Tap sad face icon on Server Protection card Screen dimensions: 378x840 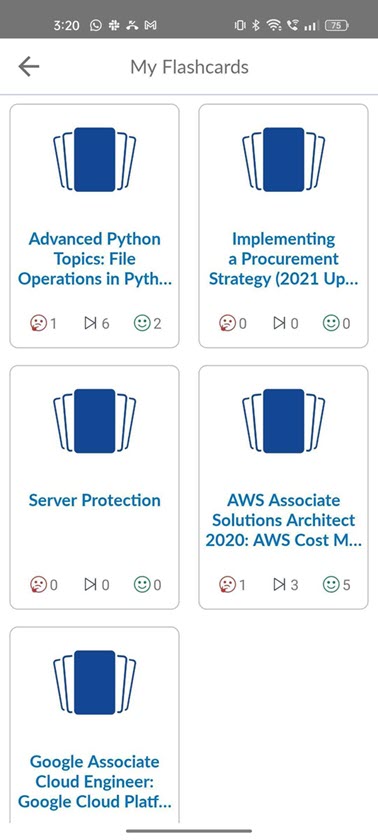[39, 584]
